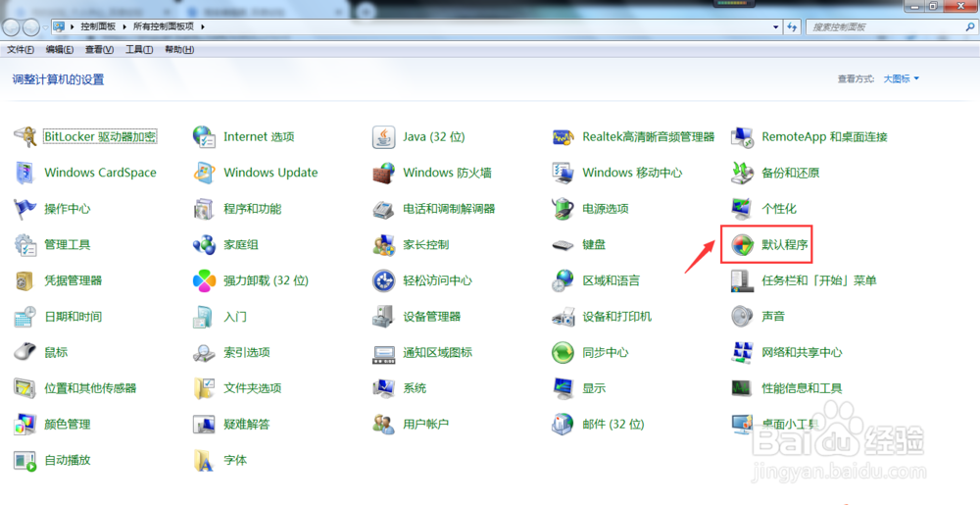Open the 查看(V) menu
Image resolution: width=980 pixels, height=505 pixels.
(x=99, y=49)
